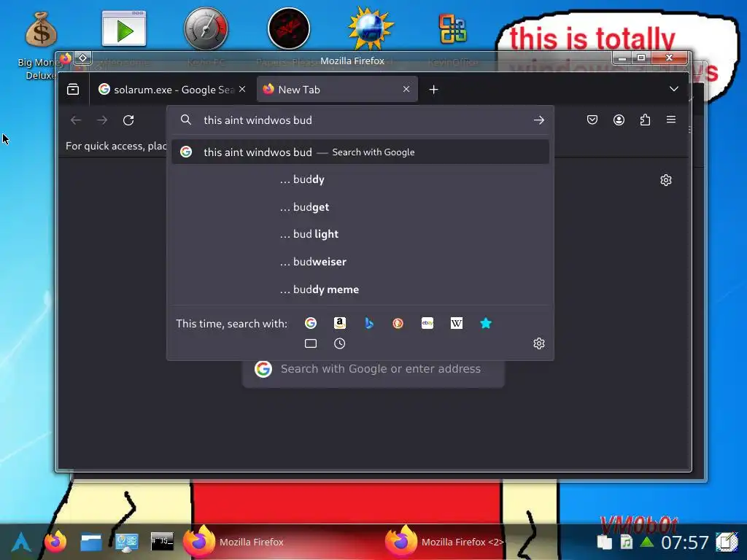This screenshot has width=747, height=560.
Task: Click the Firefox window menu icon in titlebar
Action: (65, 58)
